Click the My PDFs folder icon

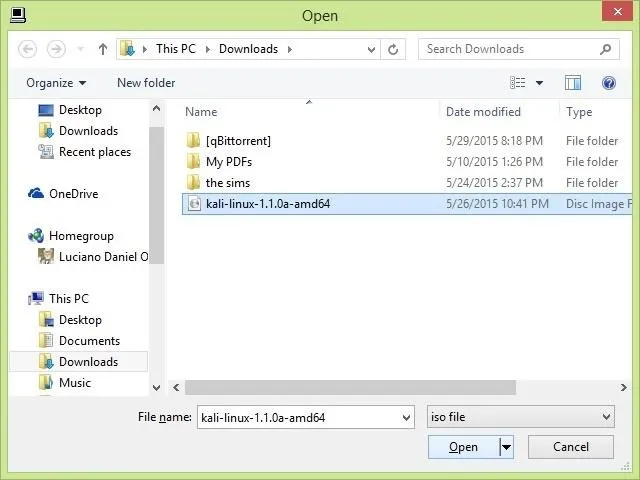193,162
